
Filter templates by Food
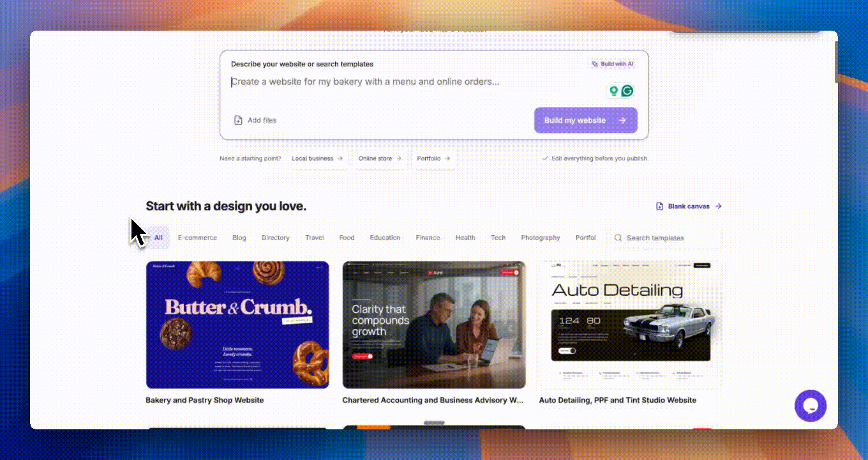point(347,238)
